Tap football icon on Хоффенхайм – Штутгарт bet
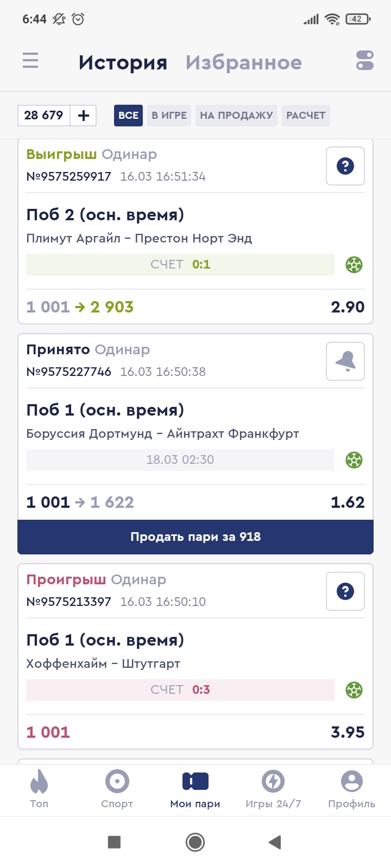Viewport: 391px width, 868px height. 354,690
